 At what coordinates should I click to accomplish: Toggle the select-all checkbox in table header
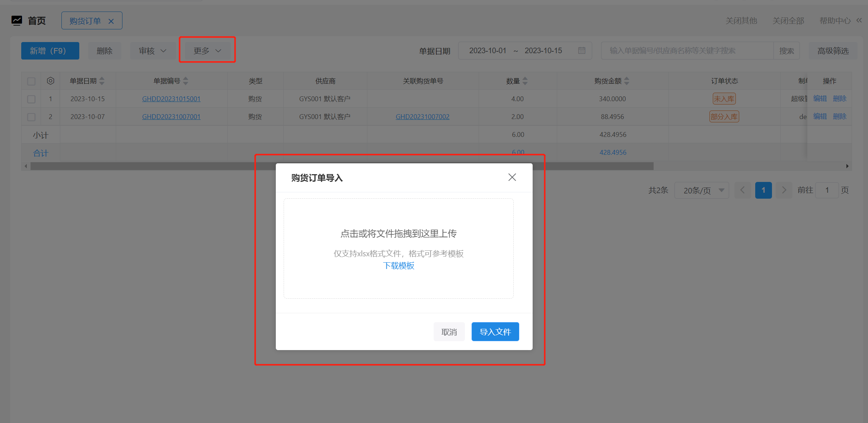tap(31, 81)
